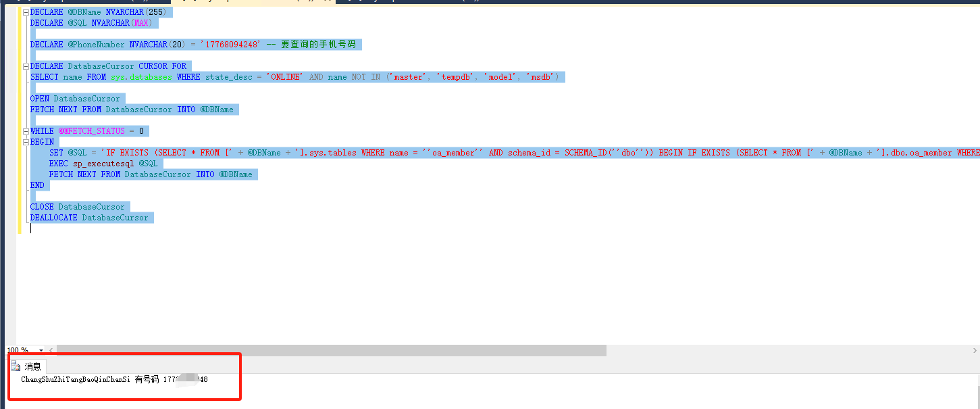The width and height of the screenshot is (980, 409).
Task: Click the comment 要查询的手机号码
Action: pyautogui.click(x=318, y=45)
